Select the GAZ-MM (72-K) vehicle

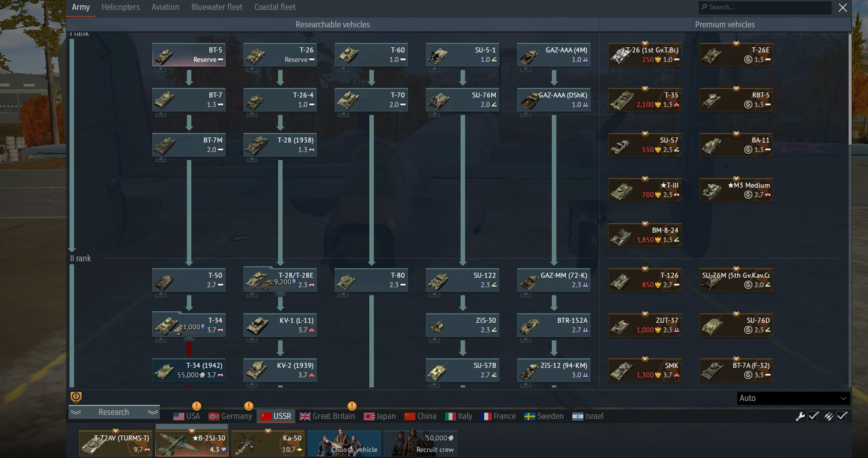click(554, 280)
